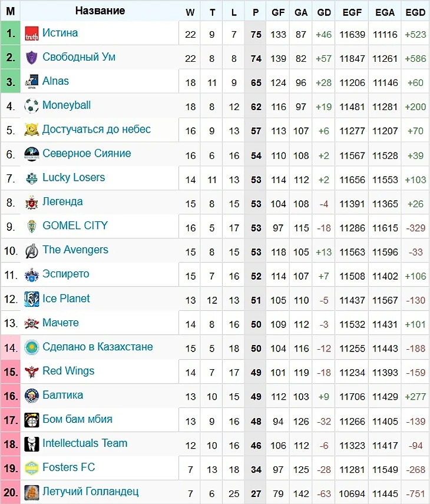Screen dimensions: 430x504
Task: Open the Северное Сияние team link
Action: 87,154
